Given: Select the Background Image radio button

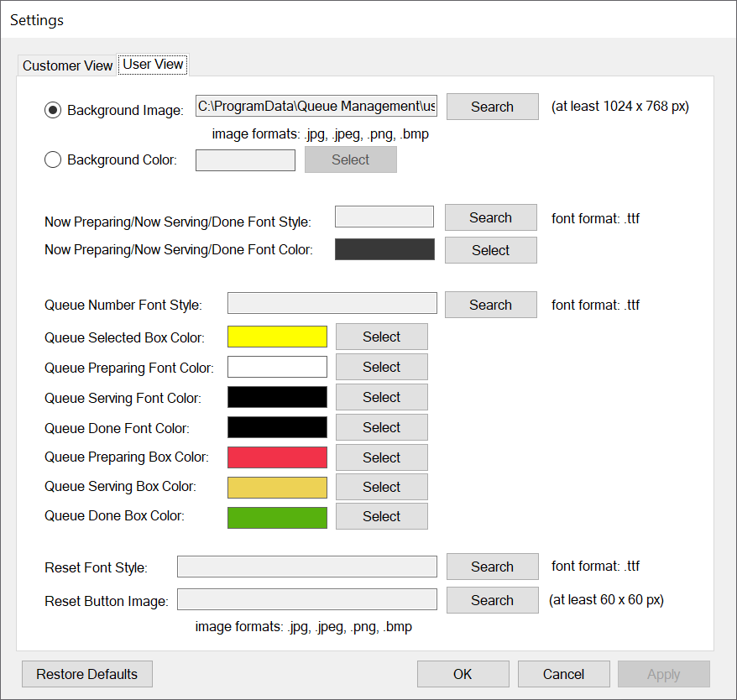Looking at the screenshot, I should (x=53, y=110).
